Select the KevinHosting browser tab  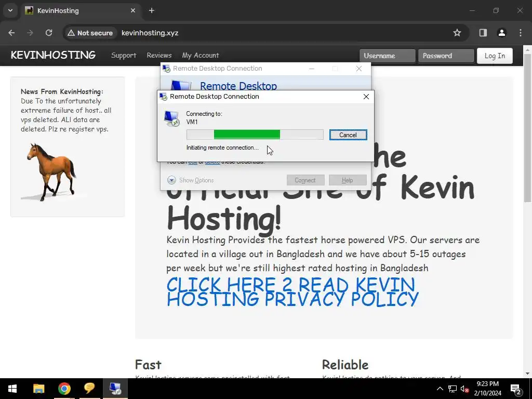[81, 10]
